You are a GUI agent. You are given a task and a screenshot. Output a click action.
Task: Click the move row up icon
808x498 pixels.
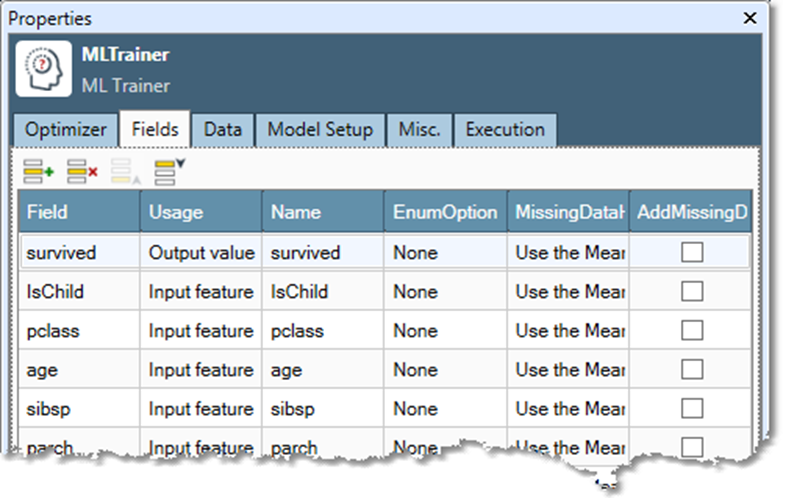coord(125,172)
